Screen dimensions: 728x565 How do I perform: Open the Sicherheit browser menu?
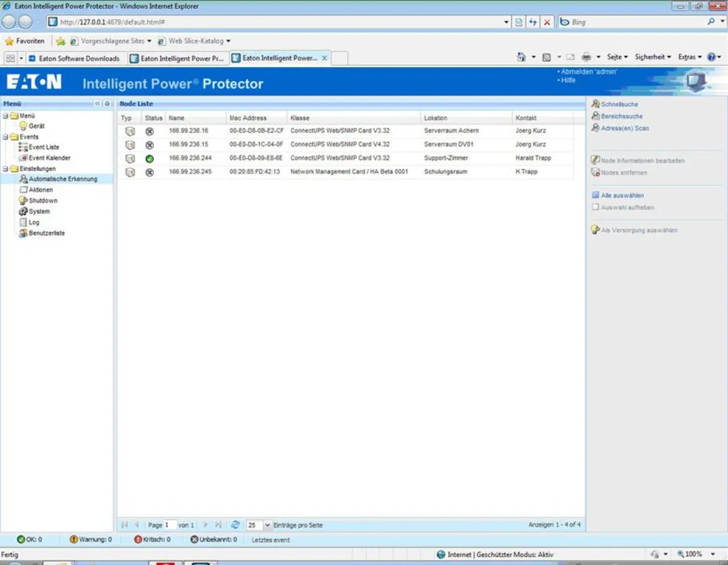(650, 56)
